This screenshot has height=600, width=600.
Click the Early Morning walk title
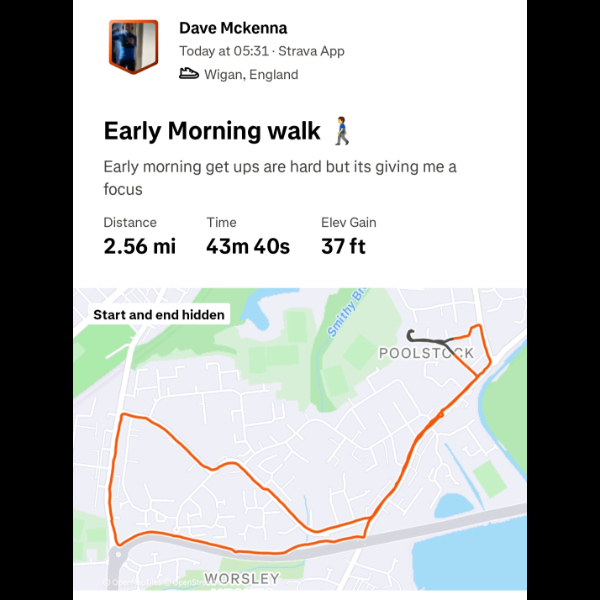(x=212, y=131)
